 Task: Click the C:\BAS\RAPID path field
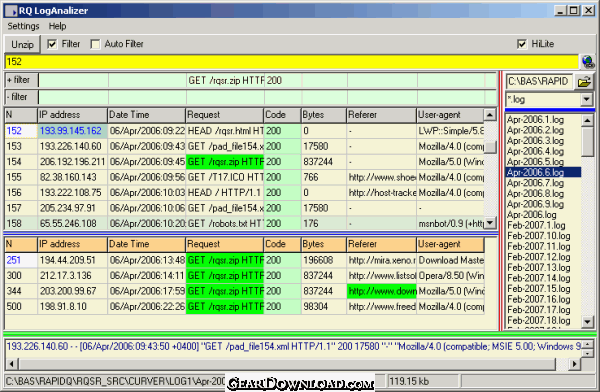pyautogui.click(x=539, y=82)
